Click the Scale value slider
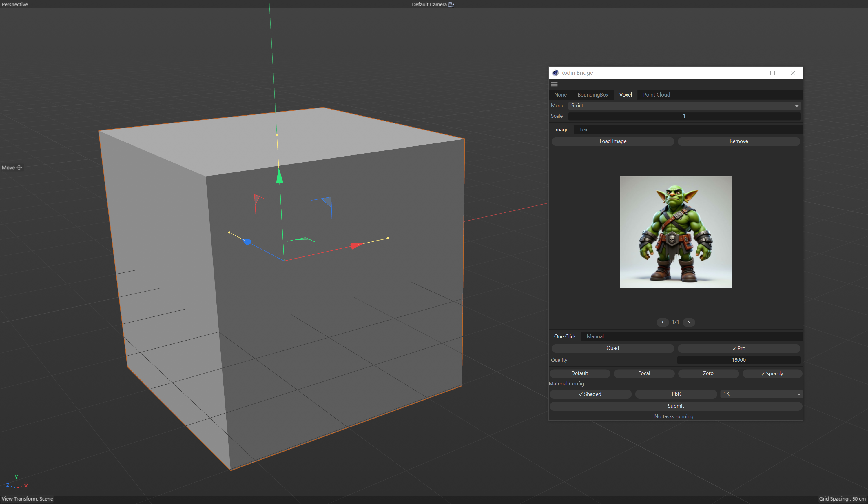This screenshot has width=868, height=504. (x=684, y=116)
